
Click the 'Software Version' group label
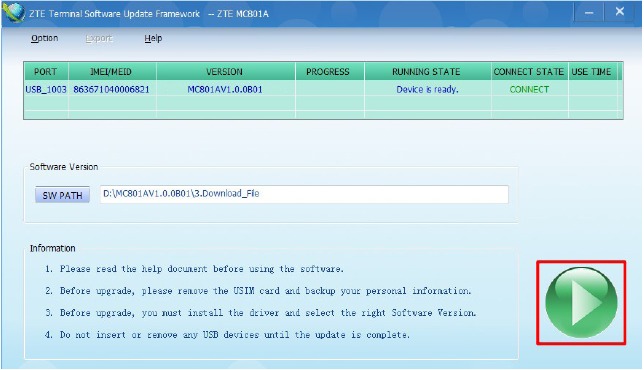click(64, 167)
